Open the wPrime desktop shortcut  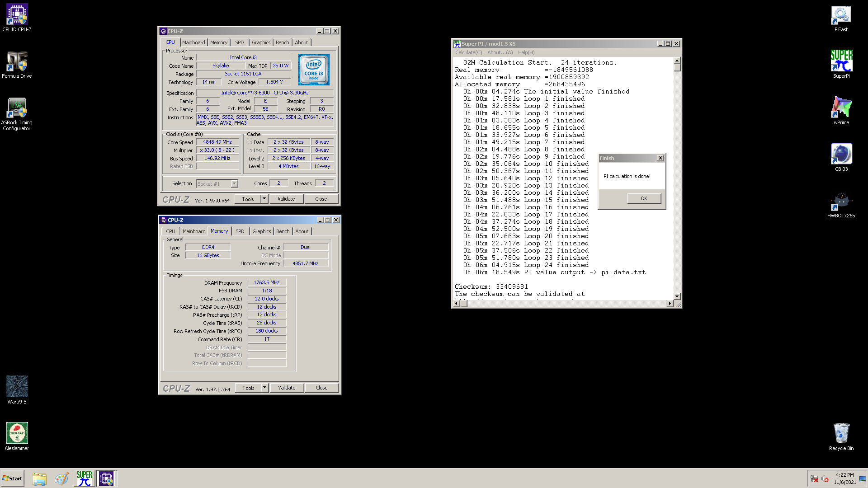click(x=841, y=111)
